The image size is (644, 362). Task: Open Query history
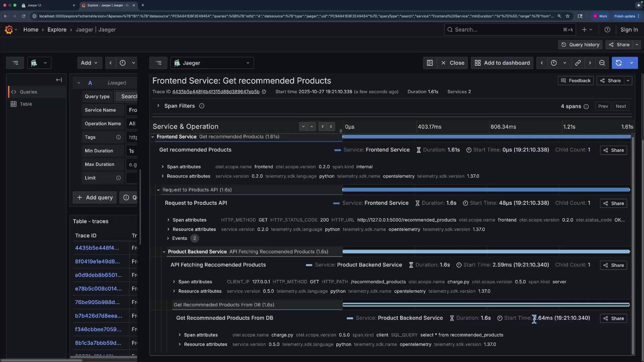[580, 45]
